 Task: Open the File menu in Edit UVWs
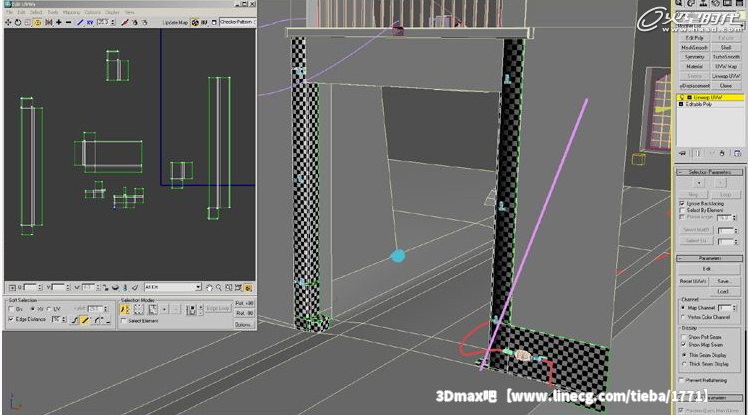click(10, 12)
